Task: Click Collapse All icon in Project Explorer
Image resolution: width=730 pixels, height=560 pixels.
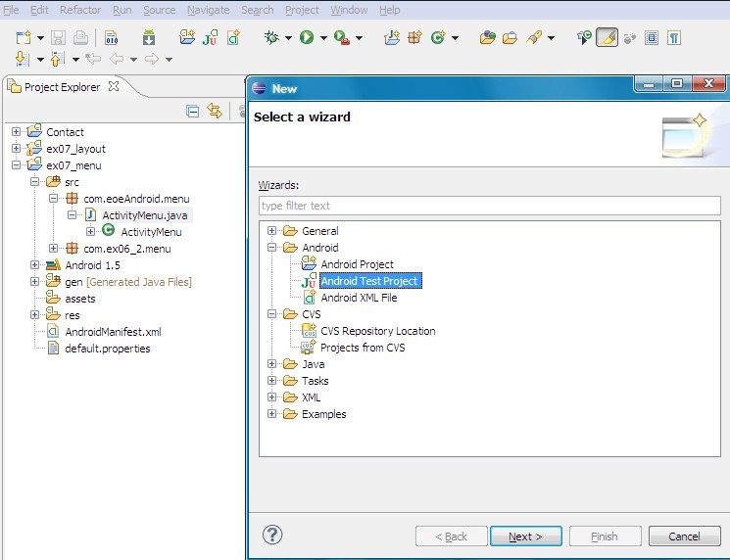Action: click(193, 112)
